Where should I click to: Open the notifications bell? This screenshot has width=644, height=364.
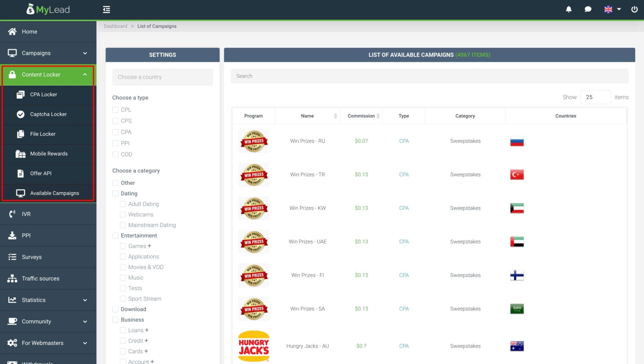569,9
